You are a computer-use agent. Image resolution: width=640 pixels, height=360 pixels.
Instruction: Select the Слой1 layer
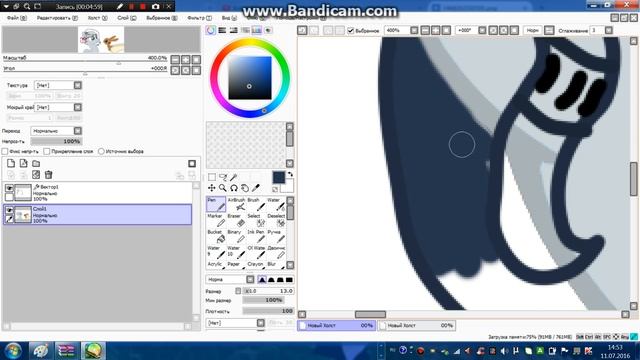coord(98,215)
